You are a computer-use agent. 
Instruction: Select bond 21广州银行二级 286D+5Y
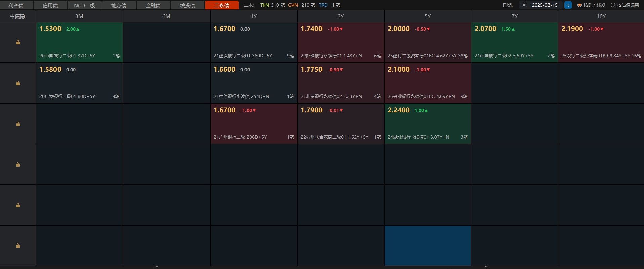240,137
